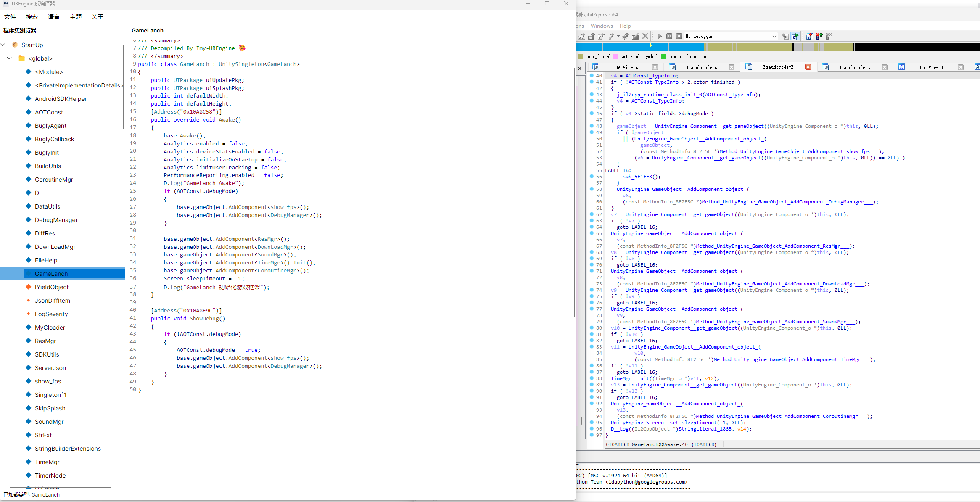The image size is (980, 502).
Task: Collapse the <global> namespace folder
Action: click(x=9, y=58)
